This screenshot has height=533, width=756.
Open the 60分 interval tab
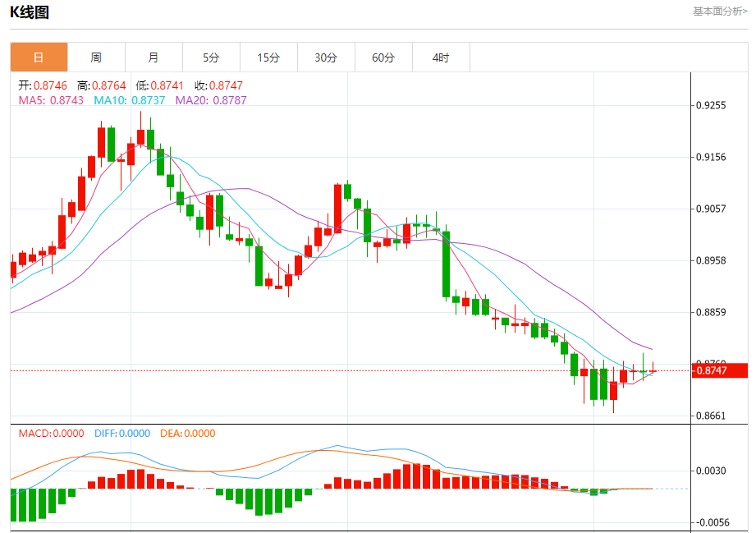[383, 57]
